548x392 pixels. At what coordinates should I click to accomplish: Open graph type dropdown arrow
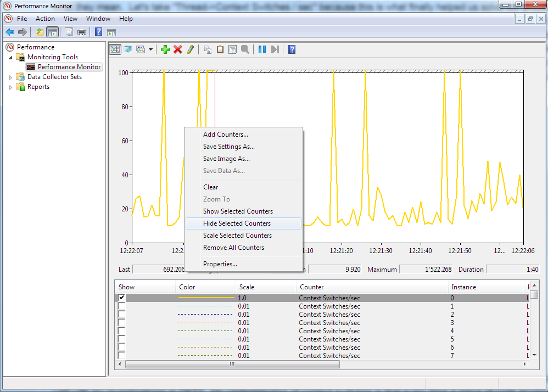coord(150,49)
